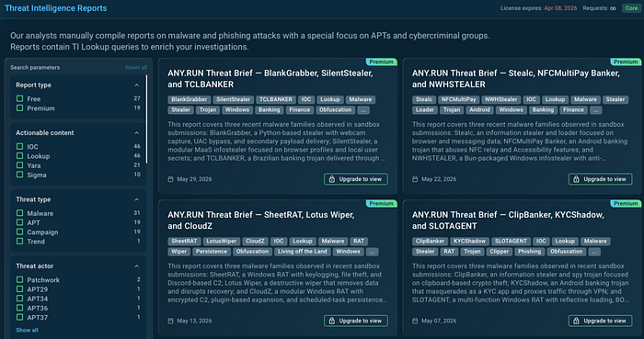Click calendar icon beside May 22, 2026
The width and height of the screenshot is (644, 339).
tap(415, 179)
